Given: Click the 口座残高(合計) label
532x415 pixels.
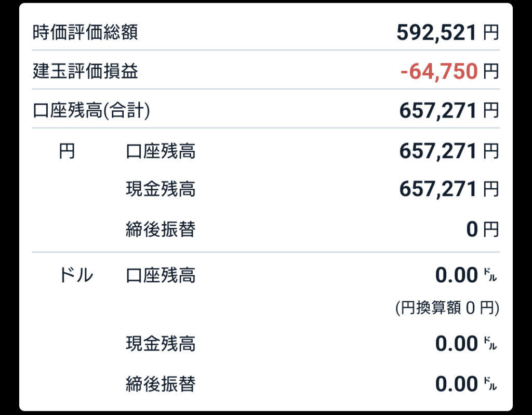Looking at the screenshot, I should pos(91,110).
